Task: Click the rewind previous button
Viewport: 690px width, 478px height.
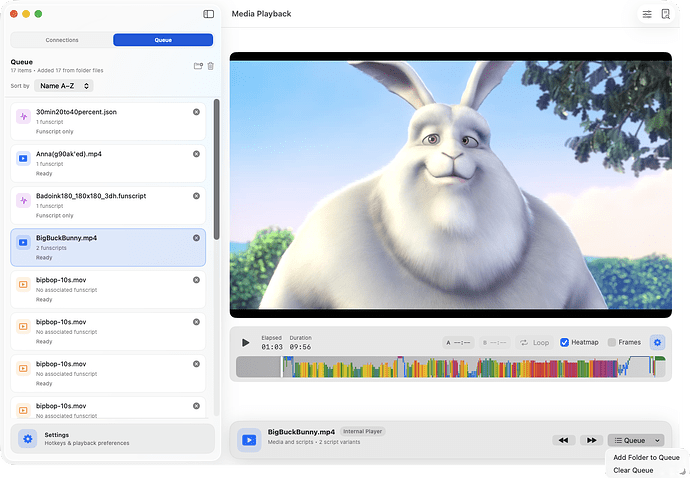Action: [x=564, y=440]
